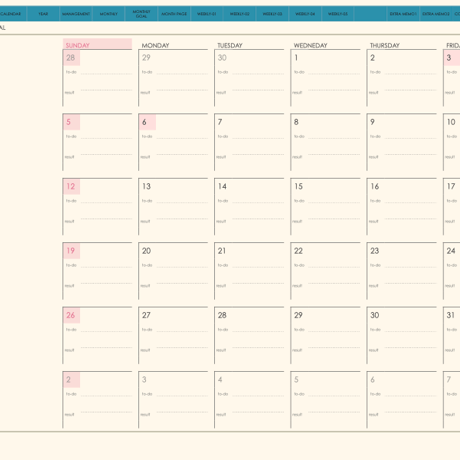Image resolution: width=460 pixels, height=460 pixels.
Task: Open the CALENDAR tab
Action: [11, 14]
